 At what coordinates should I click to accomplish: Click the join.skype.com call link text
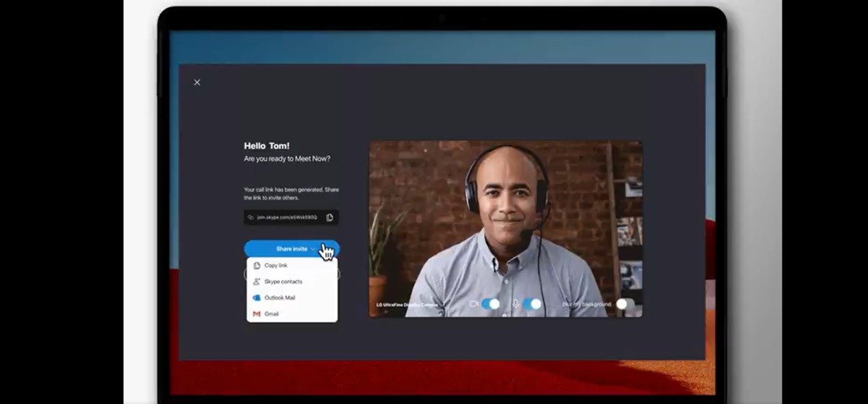click(x=287, y=217)
